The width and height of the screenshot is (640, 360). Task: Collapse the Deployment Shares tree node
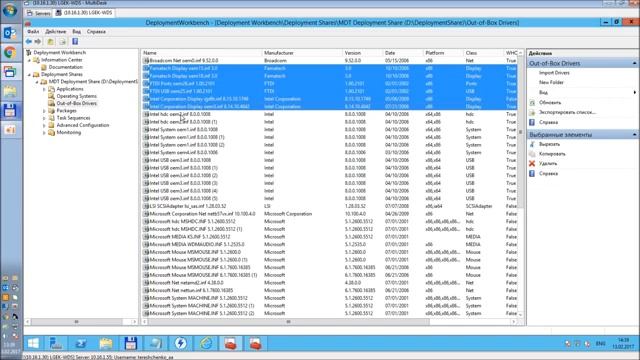click(x=29, y=75)
